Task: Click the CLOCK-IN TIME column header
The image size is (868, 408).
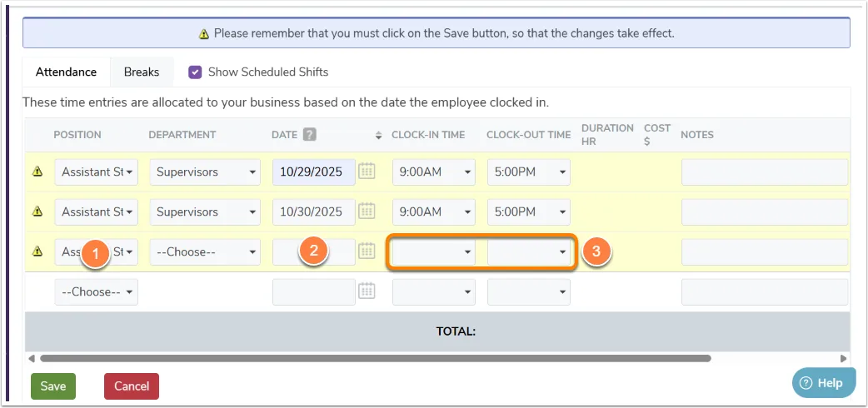Action: pyautogui.click(x=428, y=135)
